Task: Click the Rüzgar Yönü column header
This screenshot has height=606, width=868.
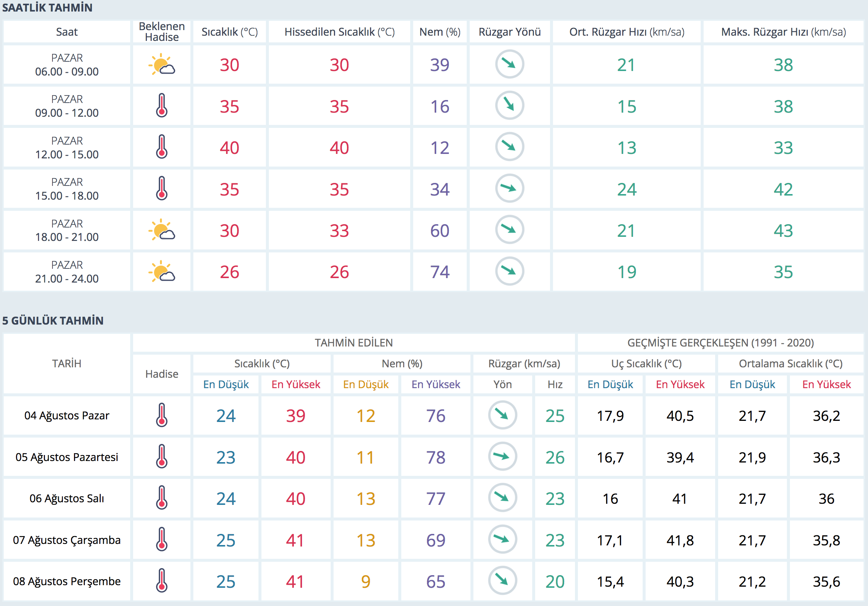Action: (509, 32)
